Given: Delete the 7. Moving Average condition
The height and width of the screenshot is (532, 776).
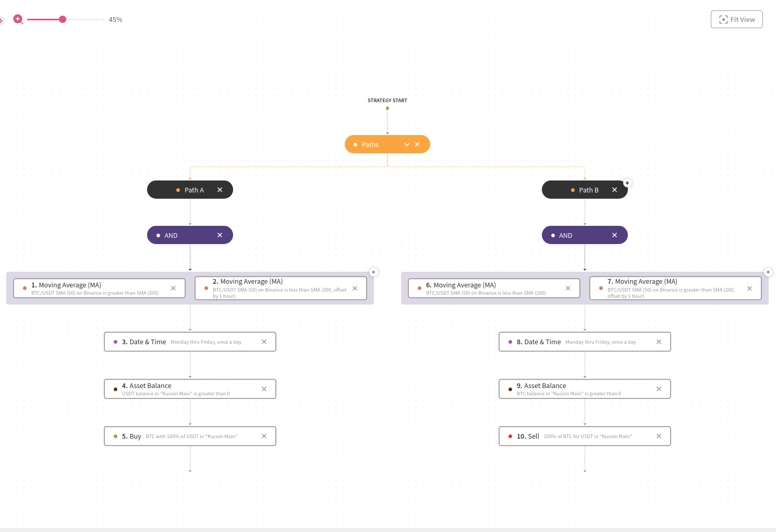Looking at the screenshot, I should point(749,288).
